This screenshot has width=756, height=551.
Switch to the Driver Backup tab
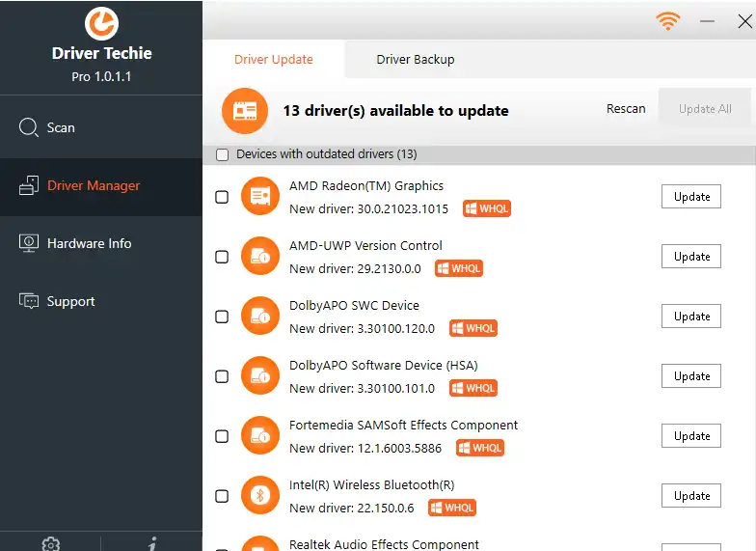[x=415, y=60]
